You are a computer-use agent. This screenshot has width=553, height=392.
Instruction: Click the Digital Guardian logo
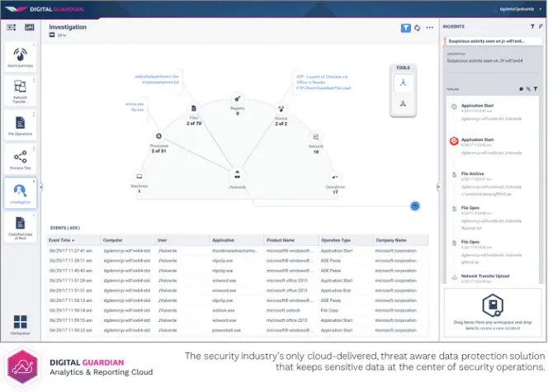[x=45, y=9]
